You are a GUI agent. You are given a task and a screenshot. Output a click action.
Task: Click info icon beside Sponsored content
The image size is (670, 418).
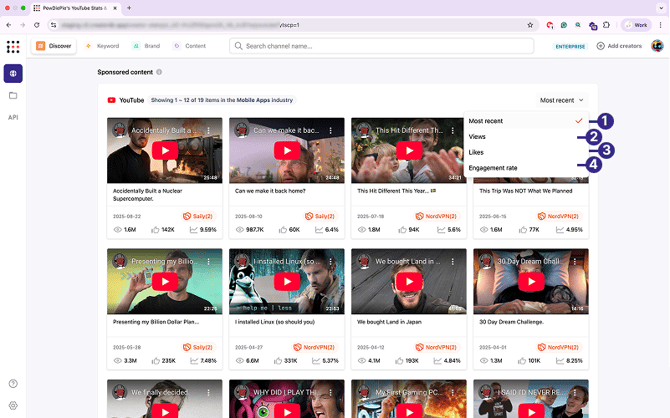click(x=159, y=72)
